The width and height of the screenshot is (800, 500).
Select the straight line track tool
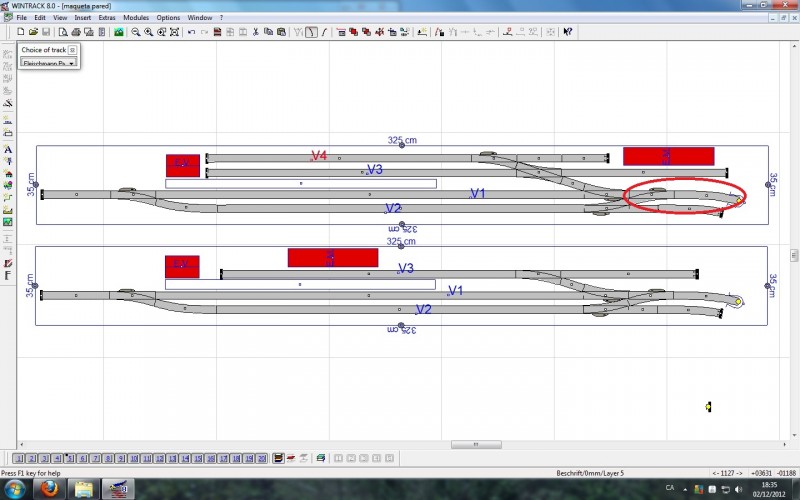point(324,32)
